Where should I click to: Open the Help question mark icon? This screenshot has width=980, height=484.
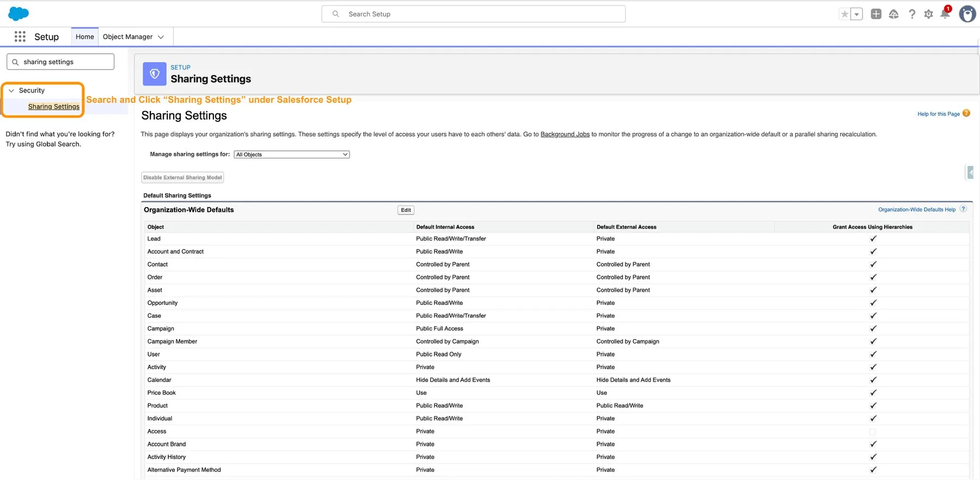coord(912,14)
